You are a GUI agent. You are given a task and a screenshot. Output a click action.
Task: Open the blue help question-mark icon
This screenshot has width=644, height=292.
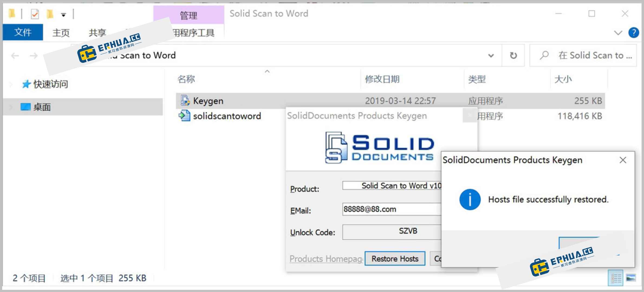(x=633, y=33)
